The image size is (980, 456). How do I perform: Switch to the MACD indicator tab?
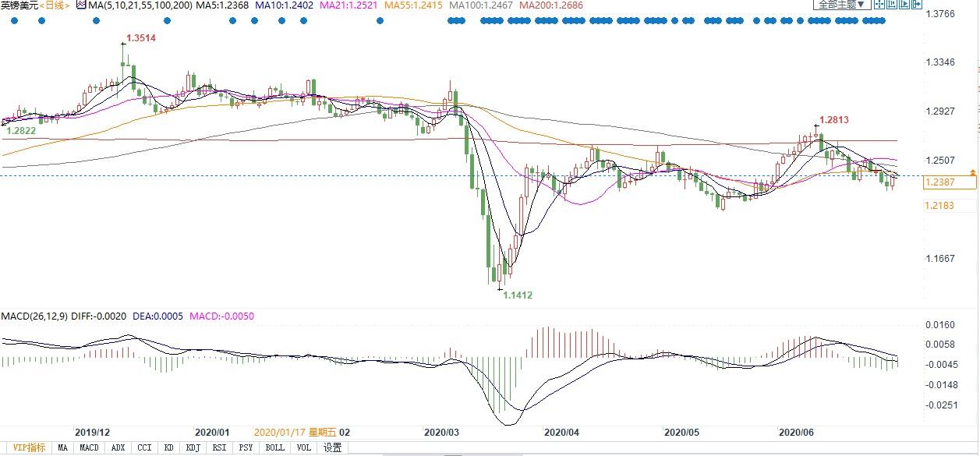[89, 447]
